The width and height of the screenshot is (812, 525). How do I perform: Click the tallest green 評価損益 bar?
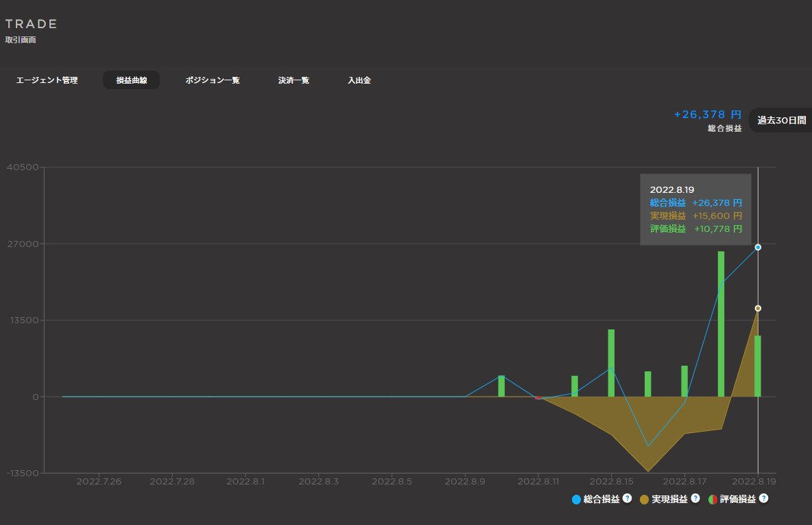pos(721,324)
